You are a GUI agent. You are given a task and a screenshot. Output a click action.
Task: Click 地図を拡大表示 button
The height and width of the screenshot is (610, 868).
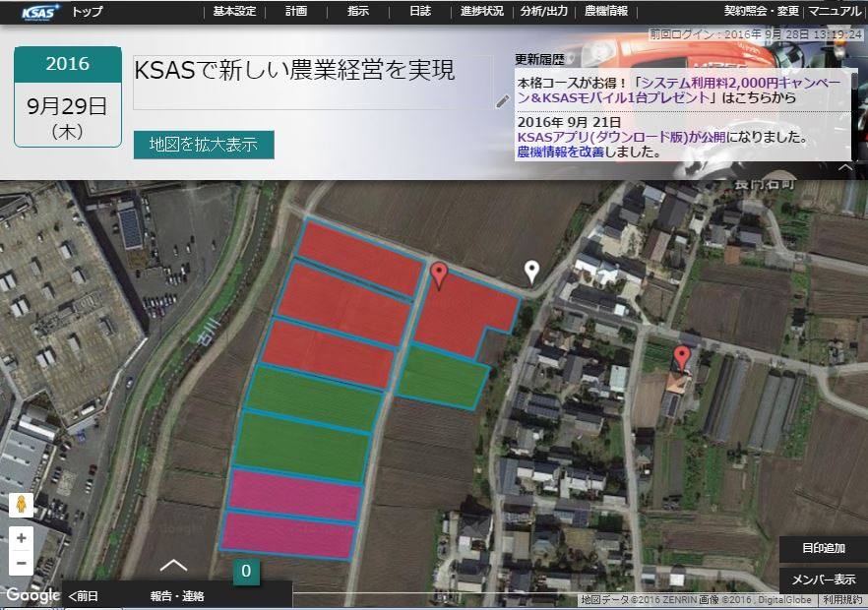[204, 145]
